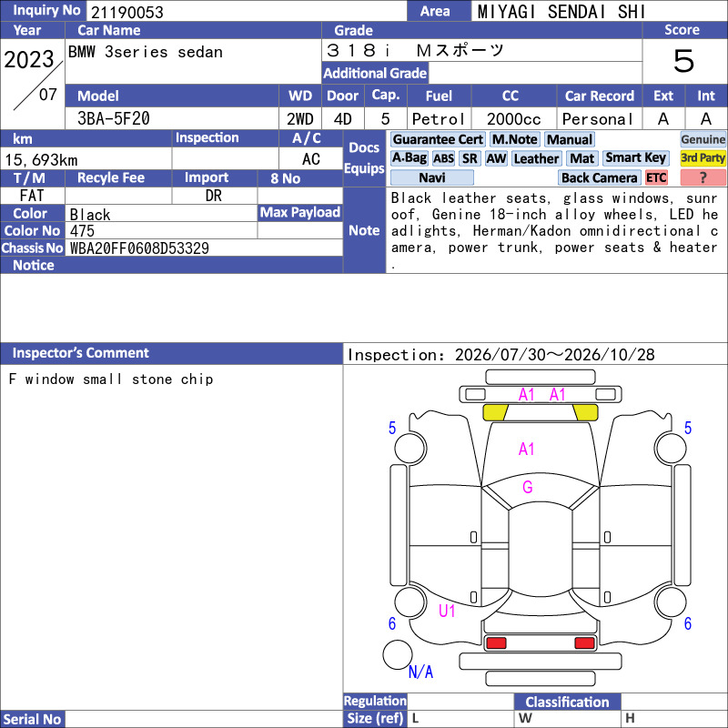Click the Additional Grade label
Screen dimensions: 728x728
coord(375,74)
